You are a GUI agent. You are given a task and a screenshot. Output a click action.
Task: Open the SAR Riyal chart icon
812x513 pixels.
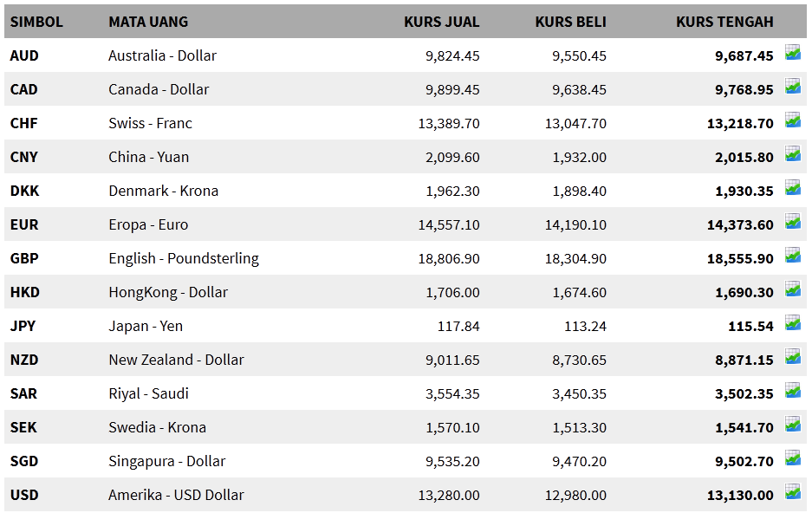point(793,390)
